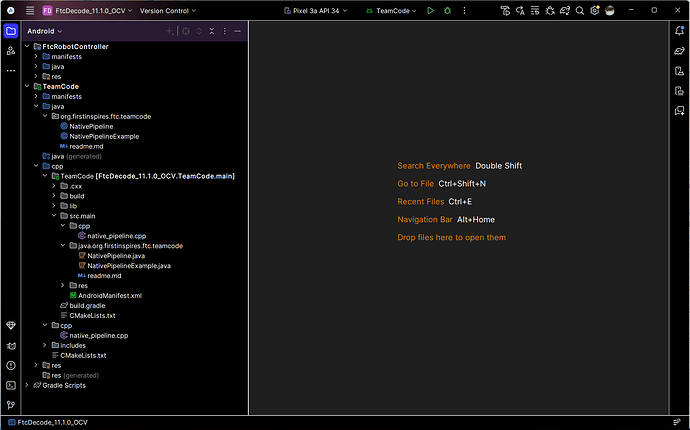Screen dimensions: 690x430
Task: Open the Terminal tool window icon
Action: click(11, 386)
